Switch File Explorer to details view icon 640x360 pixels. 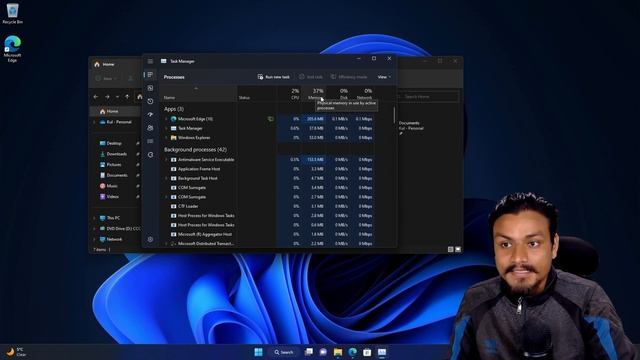[451, 249]
